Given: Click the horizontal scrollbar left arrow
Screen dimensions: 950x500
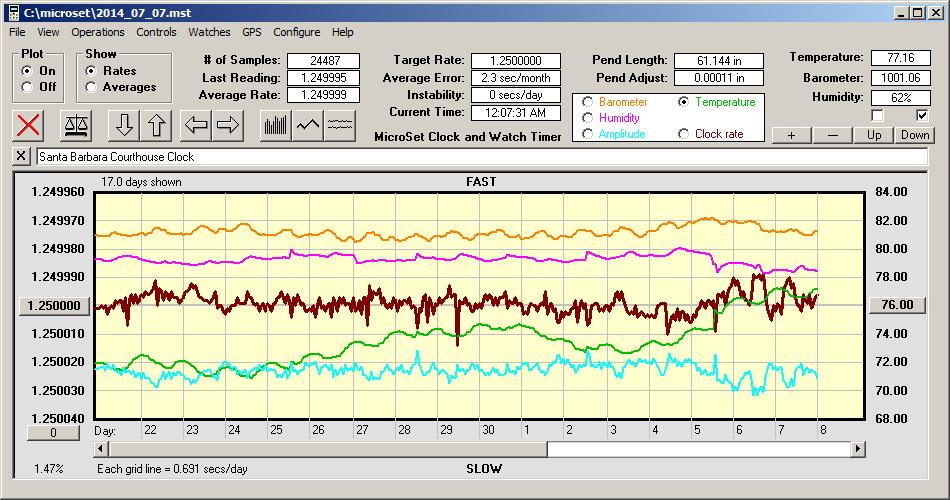Looking at the screenshot, I should (102, 449).
